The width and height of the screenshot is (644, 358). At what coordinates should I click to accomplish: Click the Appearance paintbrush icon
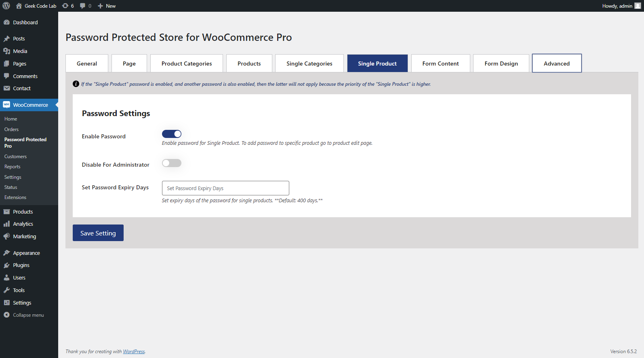pos(6,253)
